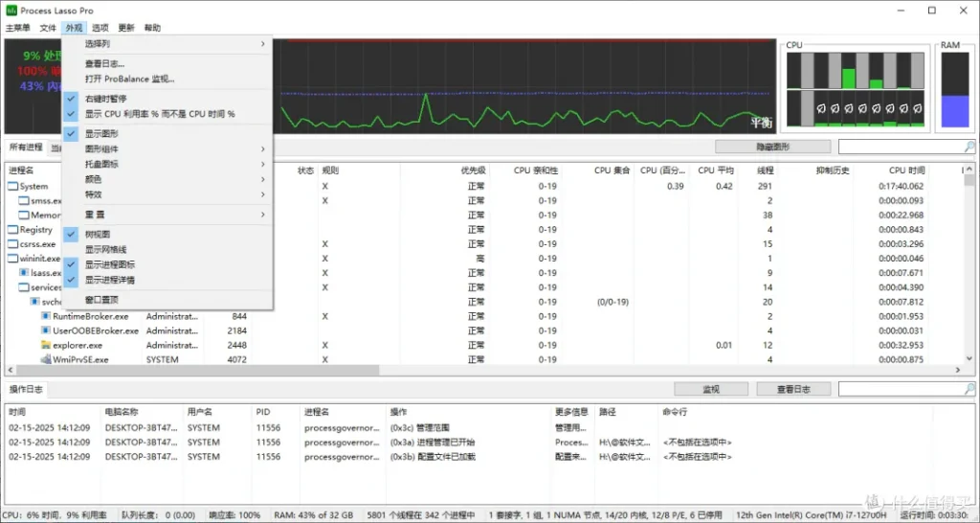Click status bar RAM: 43% of 32 GB
Image resolution: width=980 pixels, height=523 pixels.
point(313,515)
